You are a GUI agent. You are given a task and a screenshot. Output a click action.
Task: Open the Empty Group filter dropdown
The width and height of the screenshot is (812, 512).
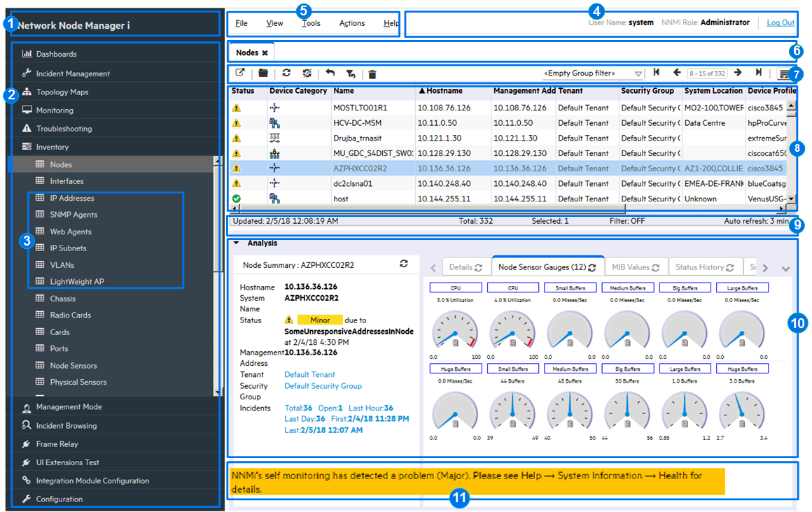click(638, 73)
